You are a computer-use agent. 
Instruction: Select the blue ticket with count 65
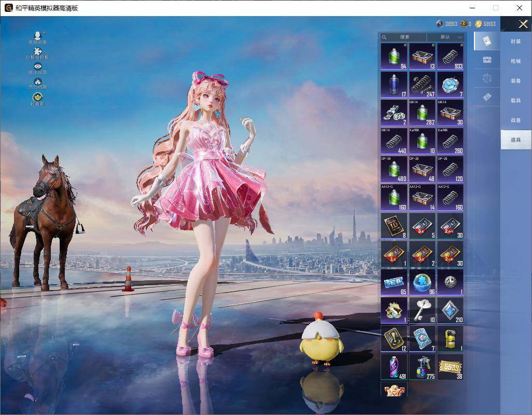pyautogui.click(x=394, y=282)
